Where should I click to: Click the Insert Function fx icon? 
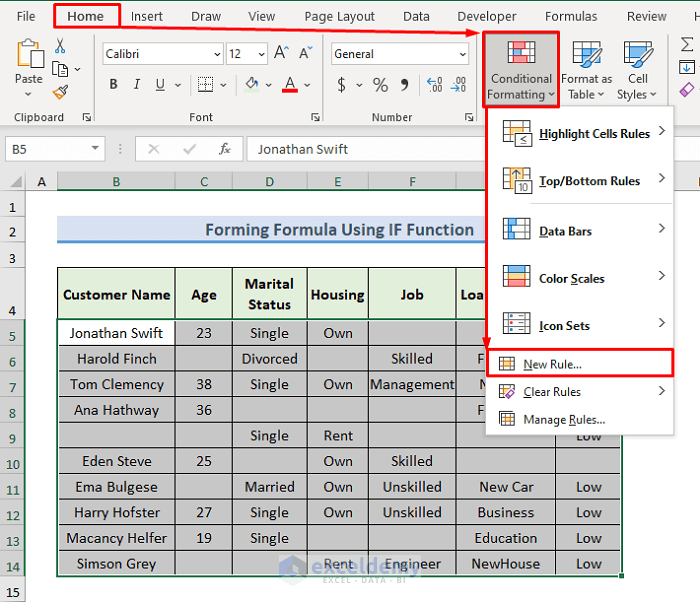[x=225, y=149]
